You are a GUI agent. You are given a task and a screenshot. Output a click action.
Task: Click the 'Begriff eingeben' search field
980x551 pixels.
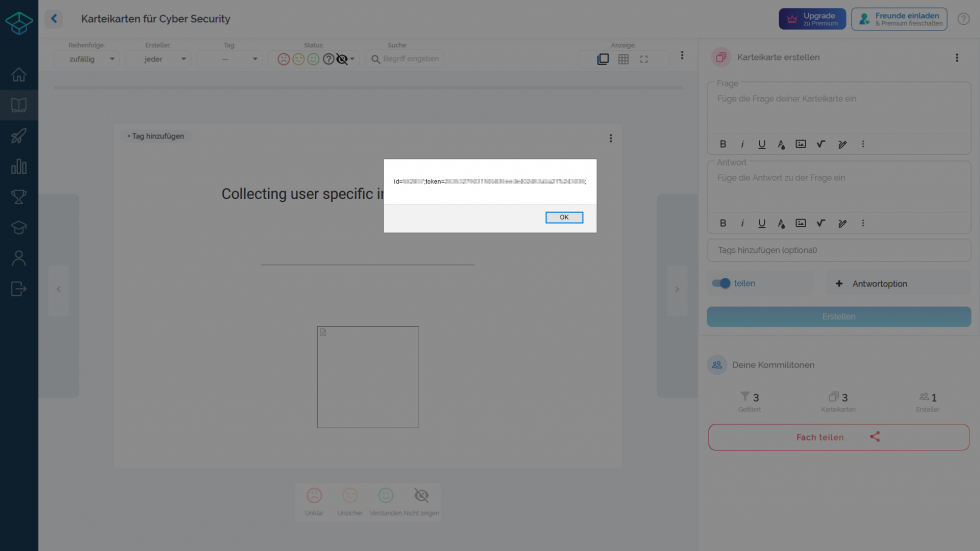410,59
